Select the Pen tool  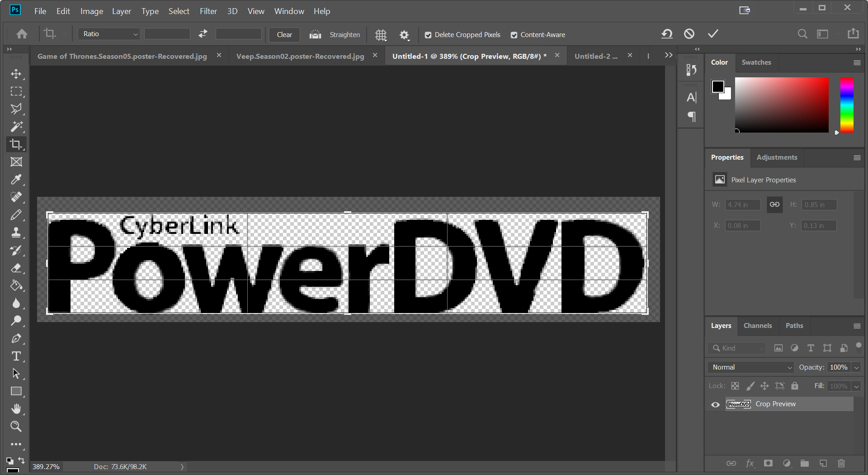point(16,338)
